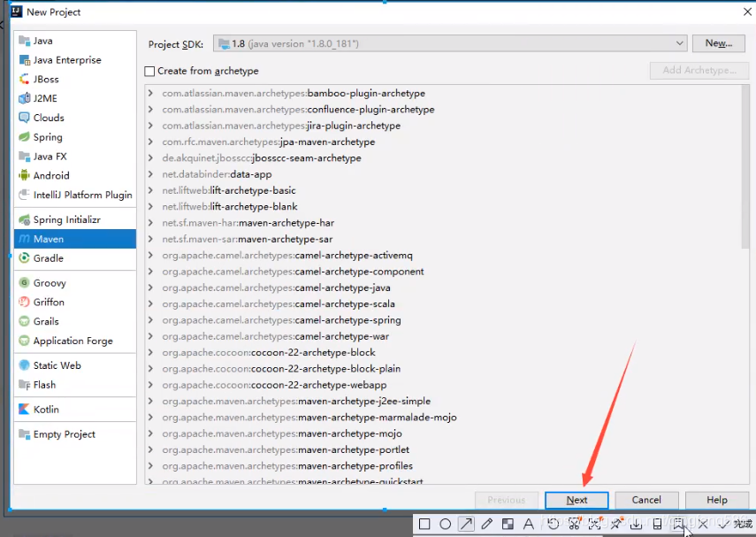
Task: Click the Spring leaf icon
Action: coord(24,137)
